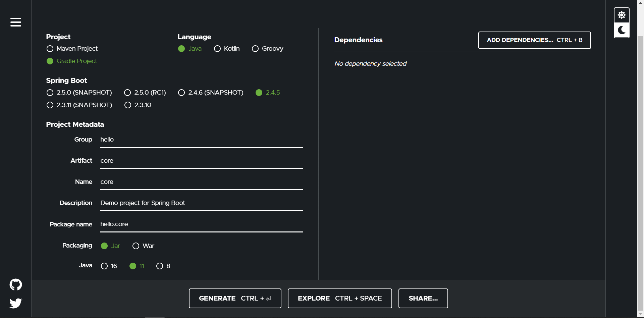
Task: Open the Add Dependencies dialog
Action: [x=534, y=40]
